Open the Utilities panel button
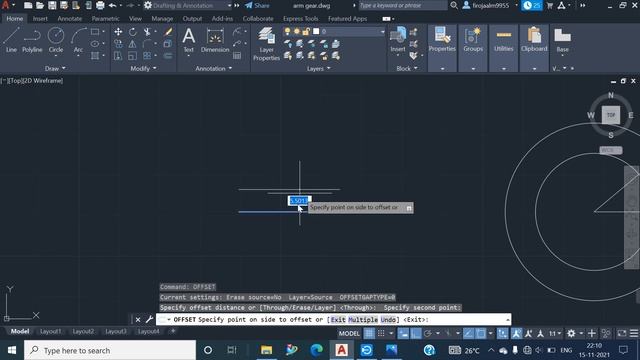This screenshot has height=360, width=640. tap(504, 40)
